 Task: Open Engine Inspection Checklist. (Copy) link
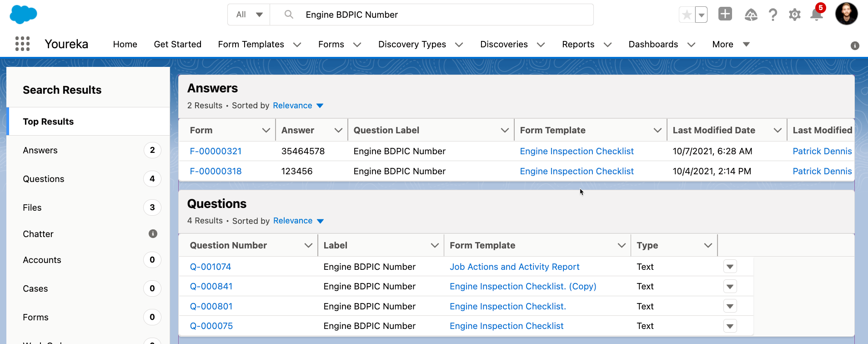click(523, 286)
